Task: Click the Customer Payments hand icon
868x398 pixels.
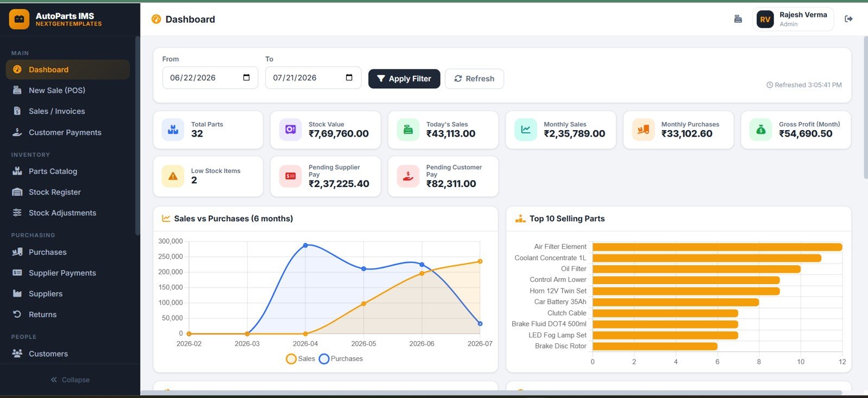Action: click(x=17, y=132)
